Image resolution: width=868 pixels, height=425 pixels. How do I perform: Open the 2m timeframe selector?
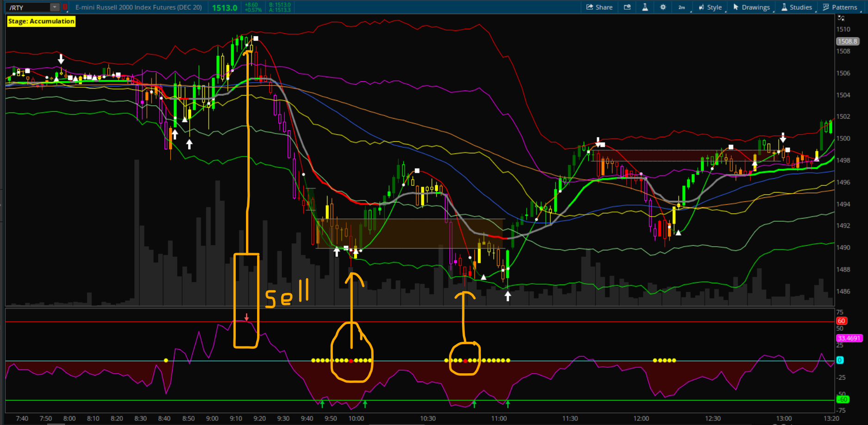click(682, 7)
